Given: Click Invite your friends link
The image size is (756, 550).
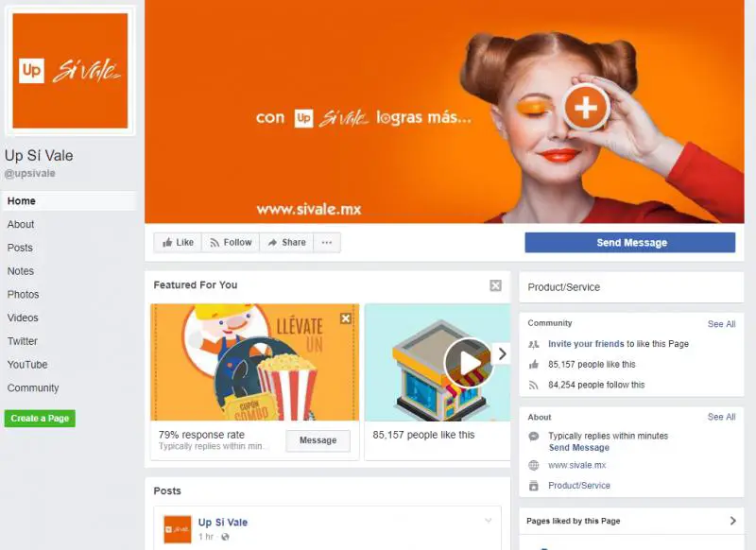Looking at the screenshot, I should (586, 344).
